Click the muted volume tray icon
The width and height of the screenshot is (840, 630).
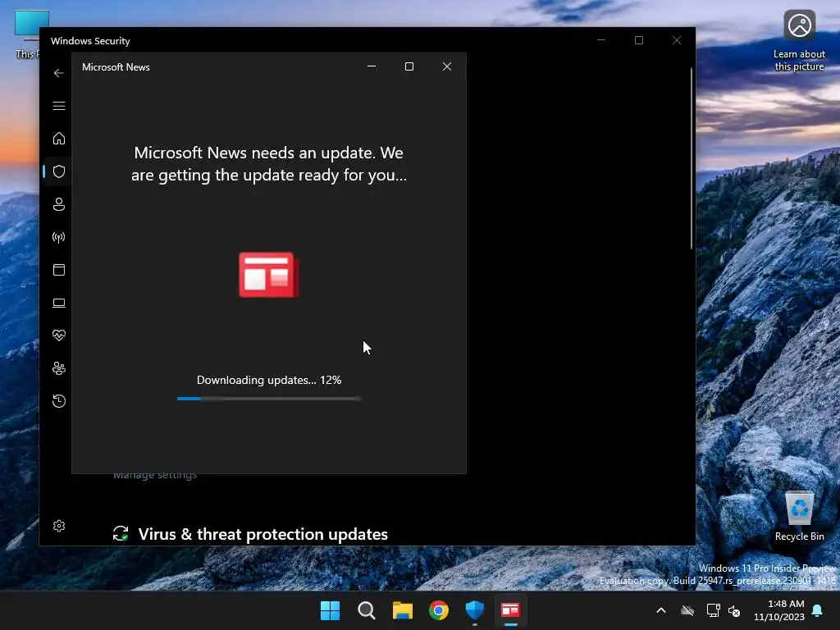click(x=734, y=610)
